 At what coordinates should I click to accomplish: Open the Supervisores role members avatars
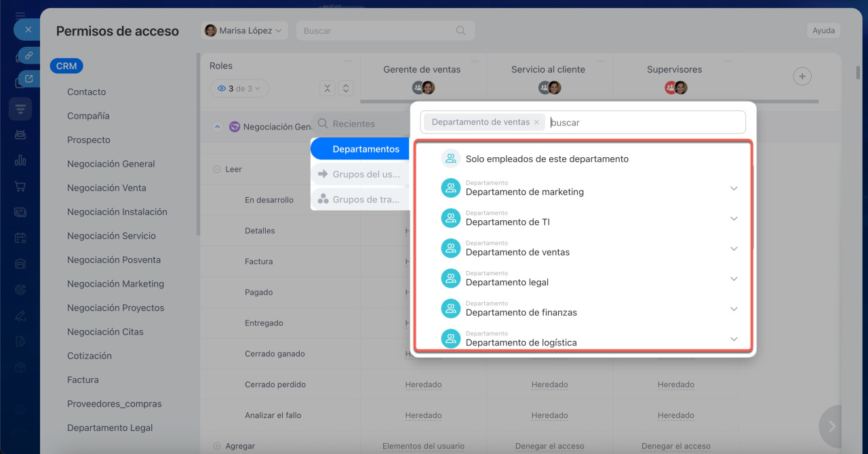[x=675, y=87]
